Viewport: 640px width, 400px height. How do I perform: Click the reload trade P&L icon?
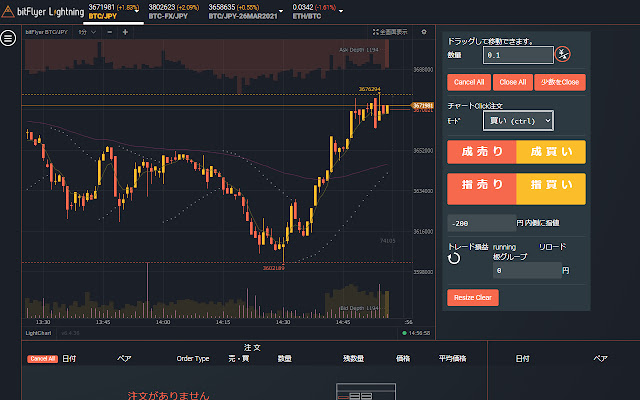(454, 257)
